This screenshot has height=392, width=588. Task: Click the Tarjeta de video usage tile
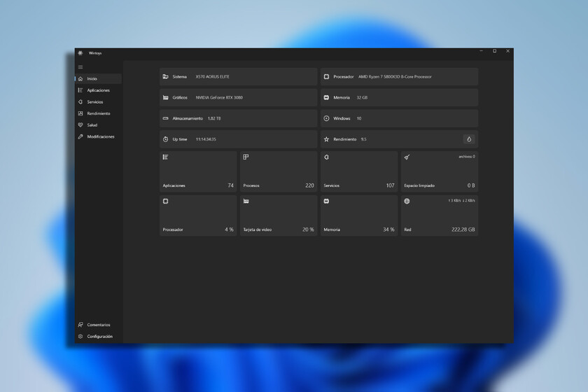click(278, 215)
